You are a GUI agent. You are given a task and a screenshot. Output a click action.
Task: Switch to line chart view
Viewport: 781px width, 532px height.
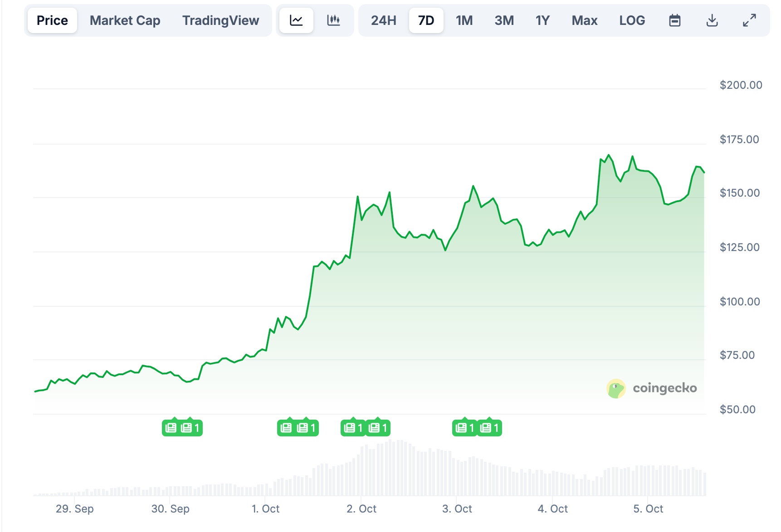point(296,20)
